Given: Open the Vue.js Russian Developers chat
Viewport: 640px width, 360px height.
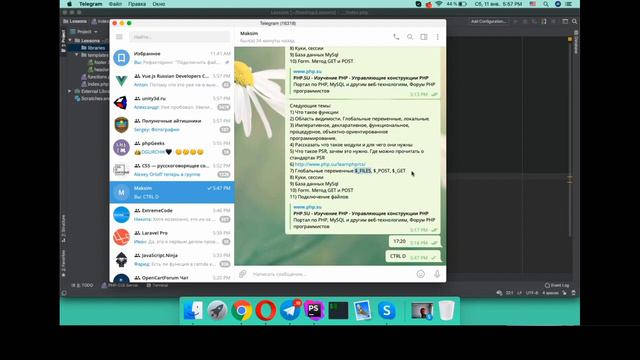Looking at the screenshot, I should 172,80.
